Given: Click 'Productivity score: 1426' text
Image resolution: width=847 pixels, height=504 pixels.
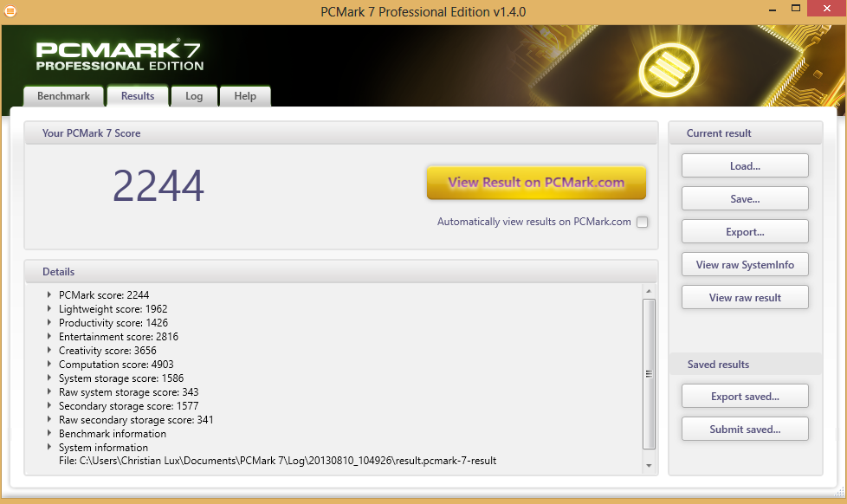Looking at the screenshot, I should click(113, 323).
